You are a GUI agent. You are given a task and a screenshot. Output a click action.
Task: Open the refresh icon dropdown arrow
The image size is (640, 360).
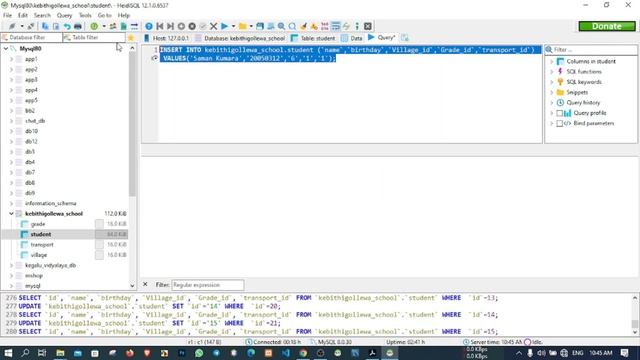click(104, 26)
